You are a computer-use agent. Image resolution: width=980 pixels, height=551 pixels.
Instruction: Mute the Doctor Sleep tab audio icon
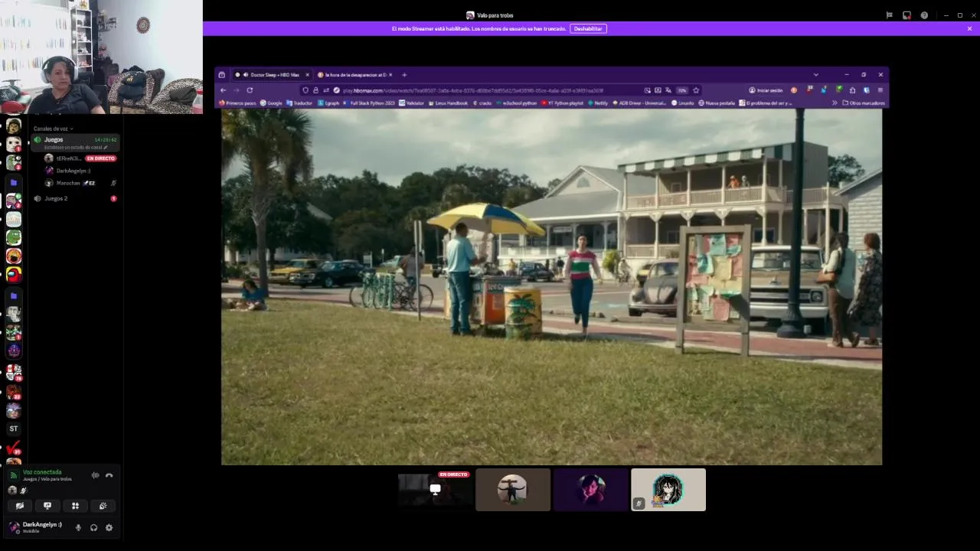click(245, 75)
